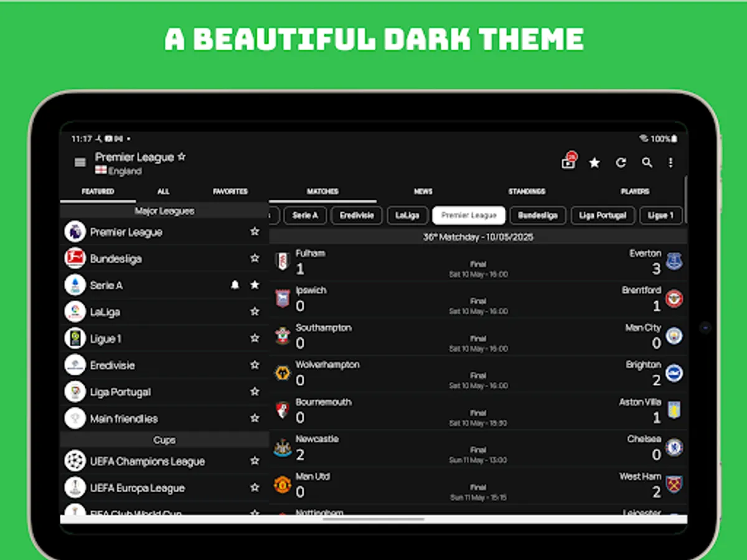Select the LaLiga chip
The width and height of the screenshot is (747, 560).
coord(407,215)
